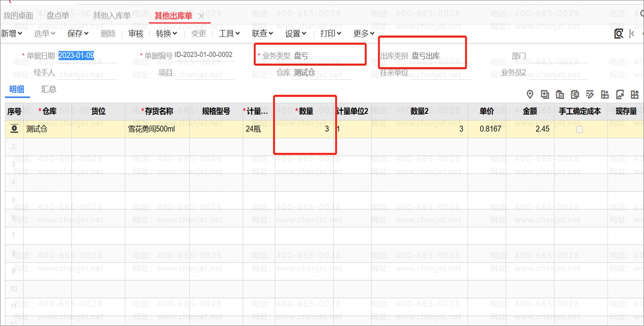Click the 仓库 column header in grid

(x=48, y=112)
